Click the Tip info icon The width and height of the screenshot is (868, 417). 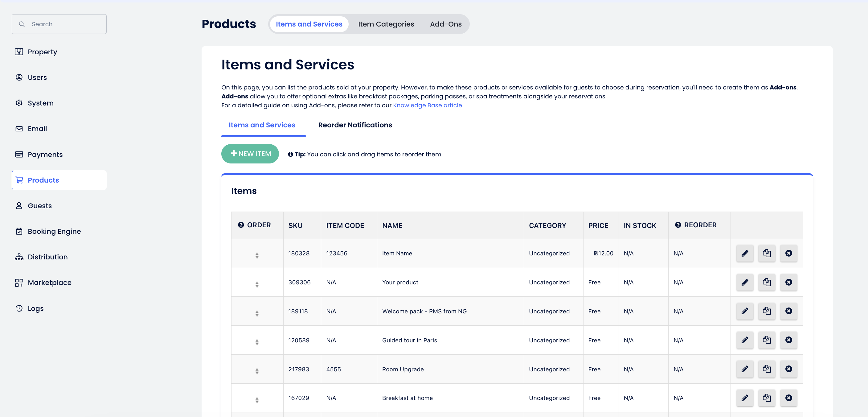[290, 154]
